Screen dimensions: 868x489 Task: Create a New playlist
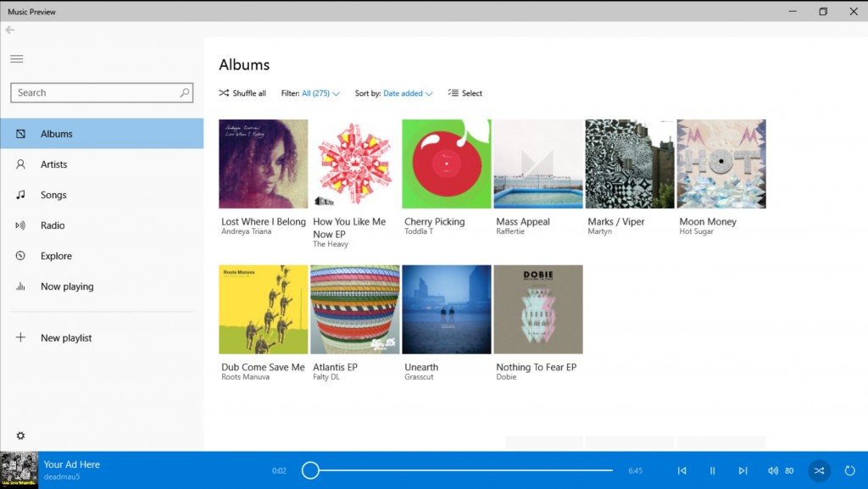(x=66, y=338)
